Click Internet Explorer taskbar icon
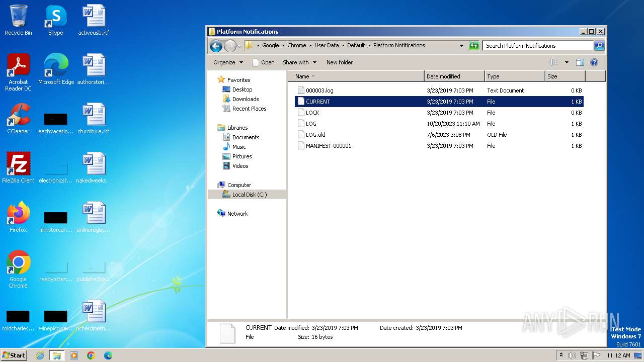 40,355
